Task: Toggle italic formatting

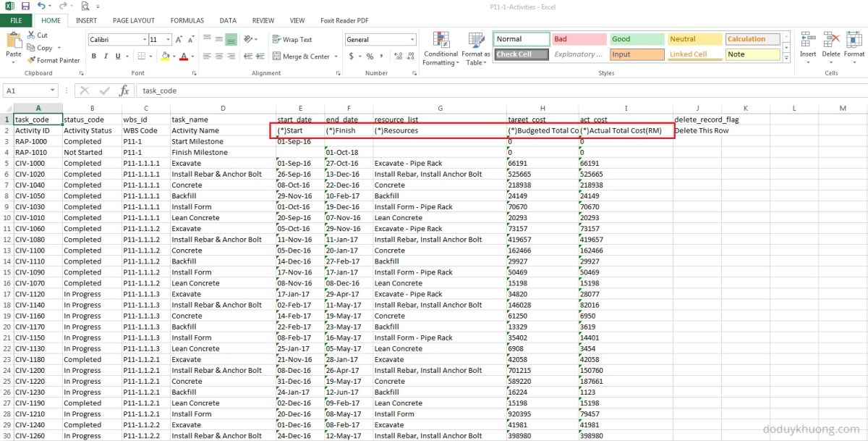Action: (106, 56)
